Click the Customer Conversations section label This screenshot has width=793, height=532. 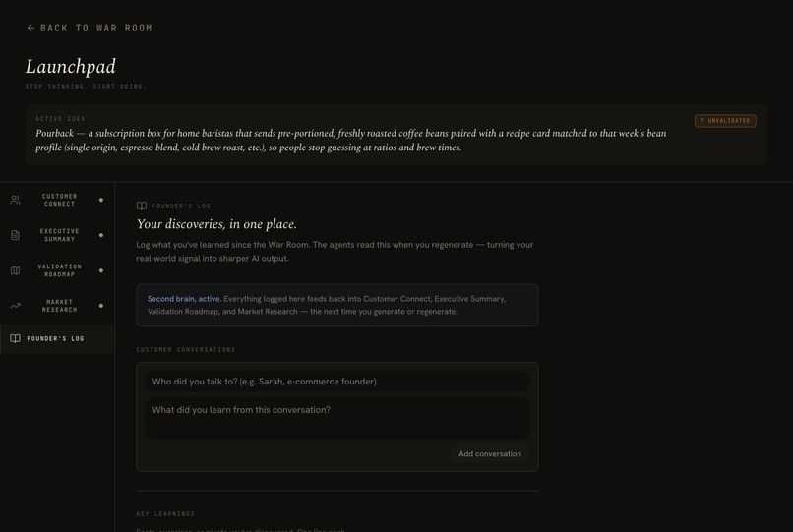click(186, 349)
